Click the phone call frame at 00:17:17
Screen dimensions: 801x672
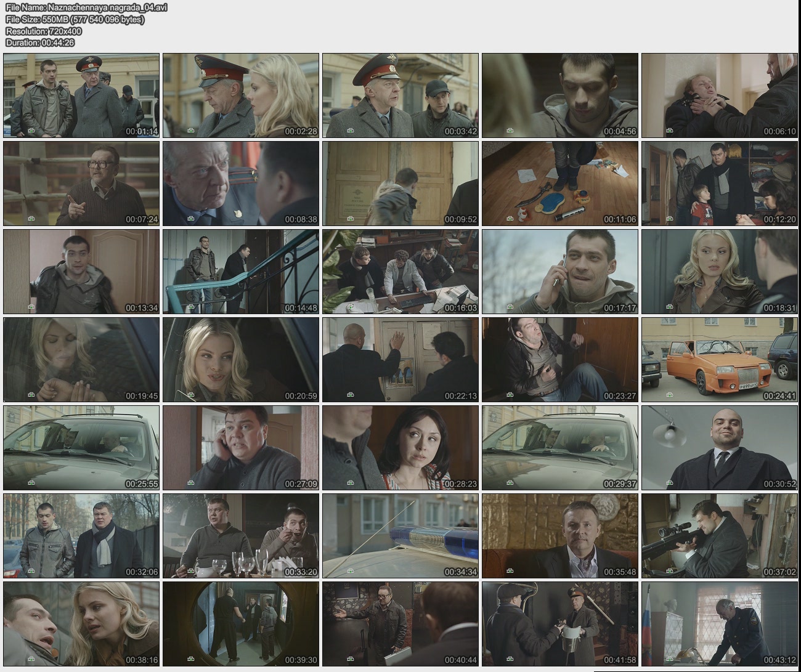point(559,272)
